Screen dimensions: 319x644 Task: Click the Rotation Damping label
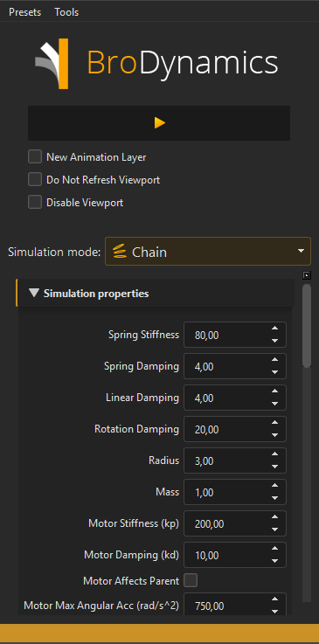[136, 429]
